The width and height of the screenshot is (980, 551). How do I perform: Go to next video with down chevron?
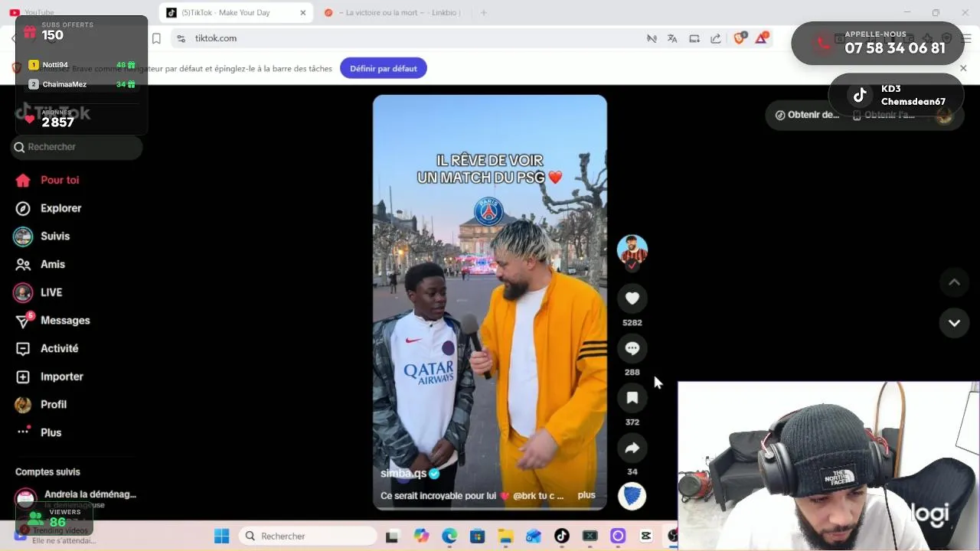click(954, 323)
